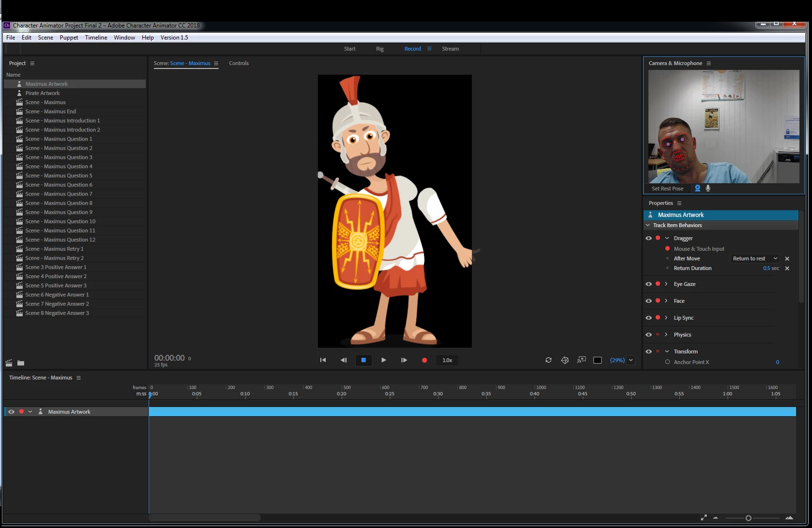Disarm Mouse & Touch Input record dot

click(668, 249)
